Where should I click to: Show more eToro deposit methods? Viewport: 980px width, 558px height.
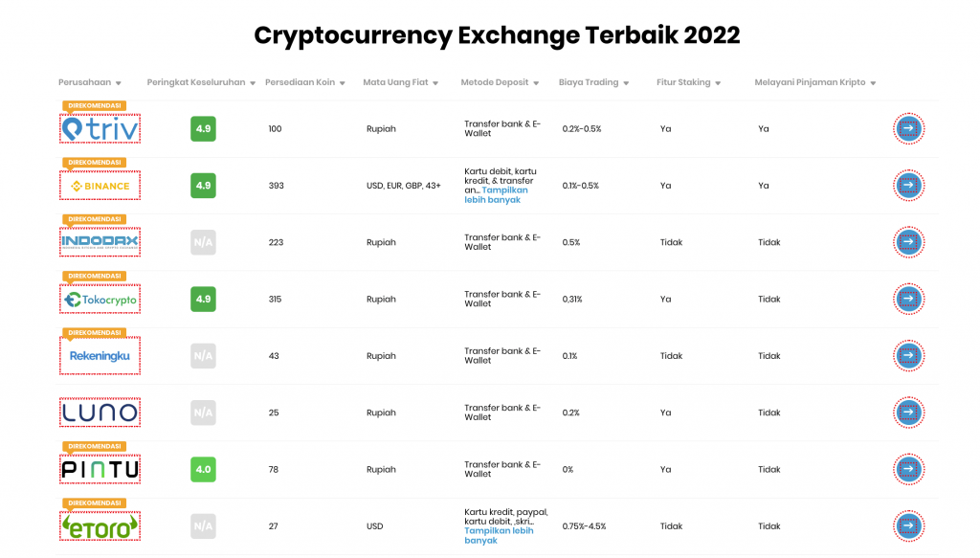click(x=499, y=535)
